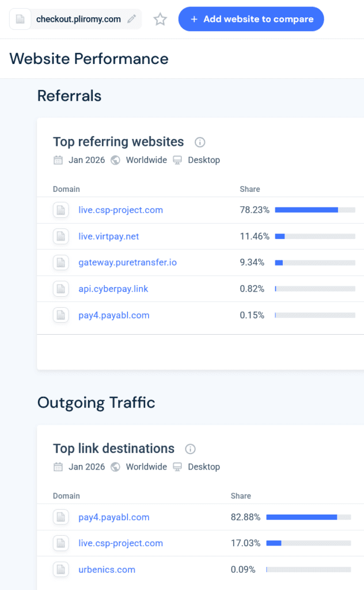The image size is (364, 590).
Task: Click the info icon beside Top link destinations
Action: 190,449
